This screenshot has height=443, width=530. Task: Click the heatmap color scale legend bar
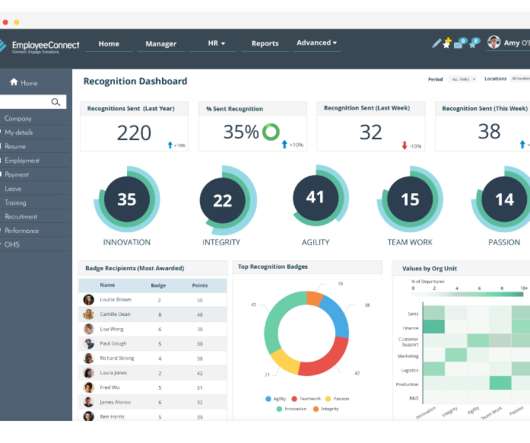click(468, 295)
